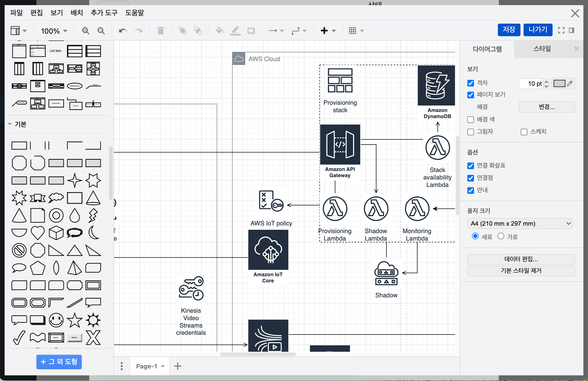
Task: Open the line color pencil tool
Action: pos(235,31)
